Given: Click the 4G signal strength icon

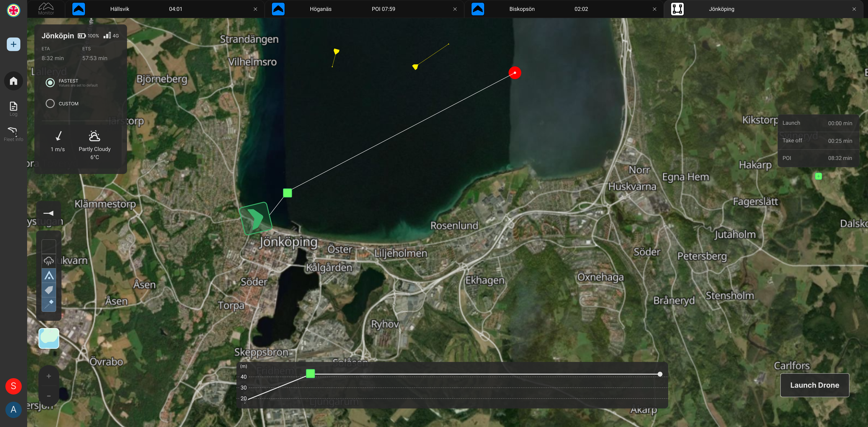Looking at the screenshot, I should [x=107, y=35].
